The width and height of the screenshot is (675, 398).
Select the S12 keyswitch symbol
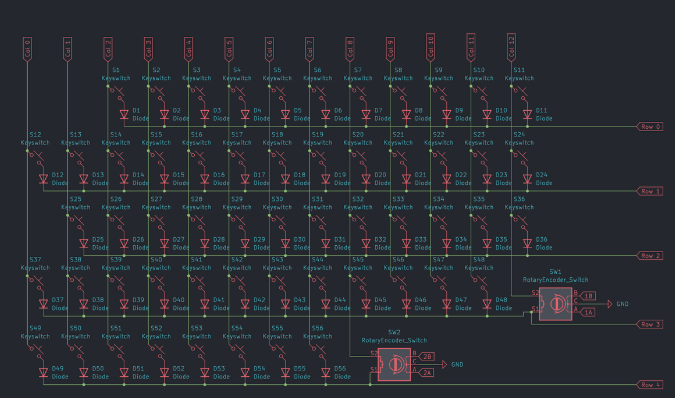[x=35, y=157]
